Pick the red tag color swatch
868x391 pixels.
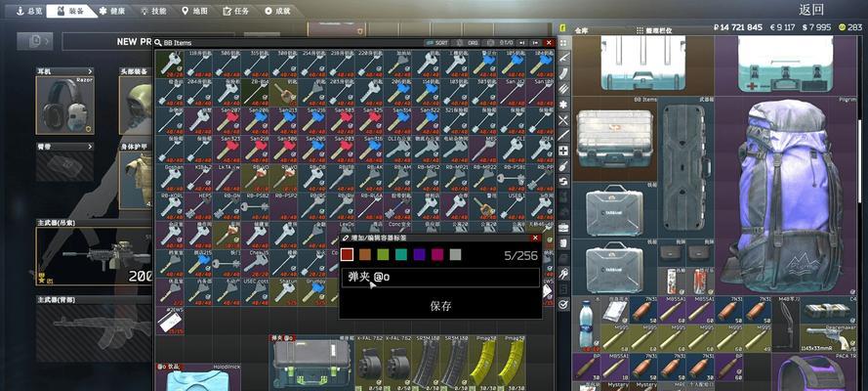pos(347,254)
